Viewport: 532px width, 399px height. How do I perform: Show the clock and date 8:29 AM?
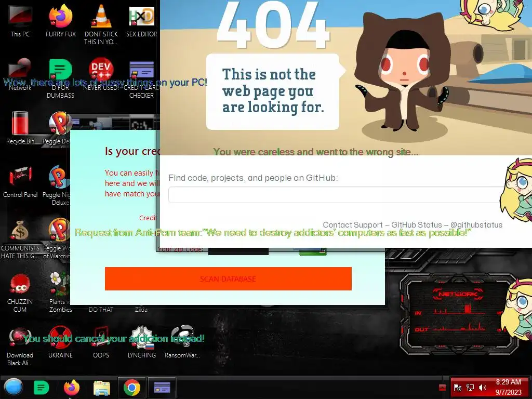pyautogui.click(x=508, y=387)
